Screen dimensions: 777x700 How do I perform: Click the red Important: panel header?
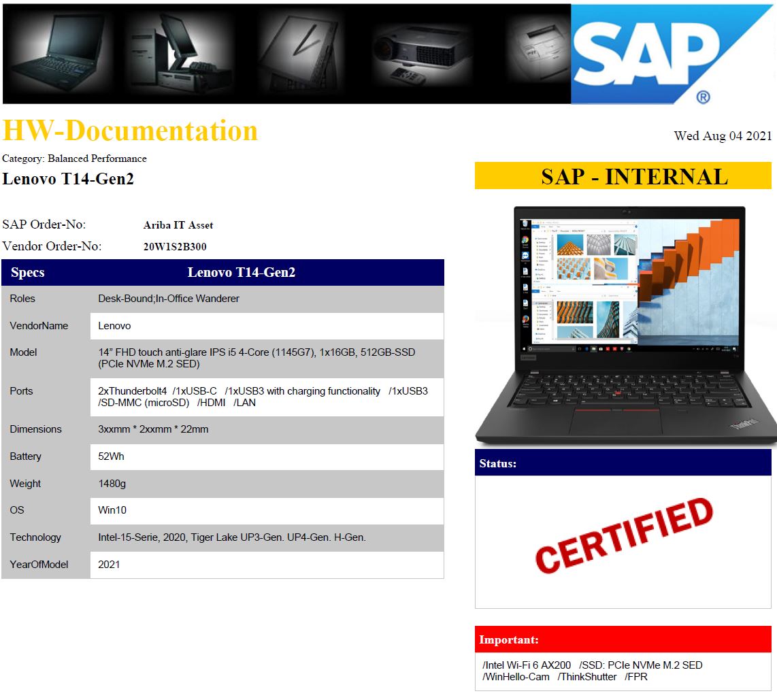[623, 639]
